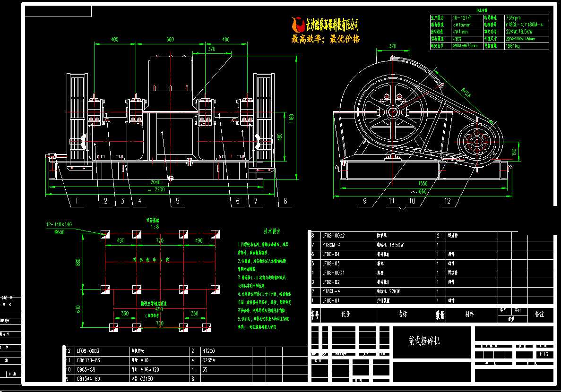Image resolution: width=561 pixels, height=392 pixels.
Task: Click the spec table value '<φ15mm'
Action: click(x=462, y=25)
